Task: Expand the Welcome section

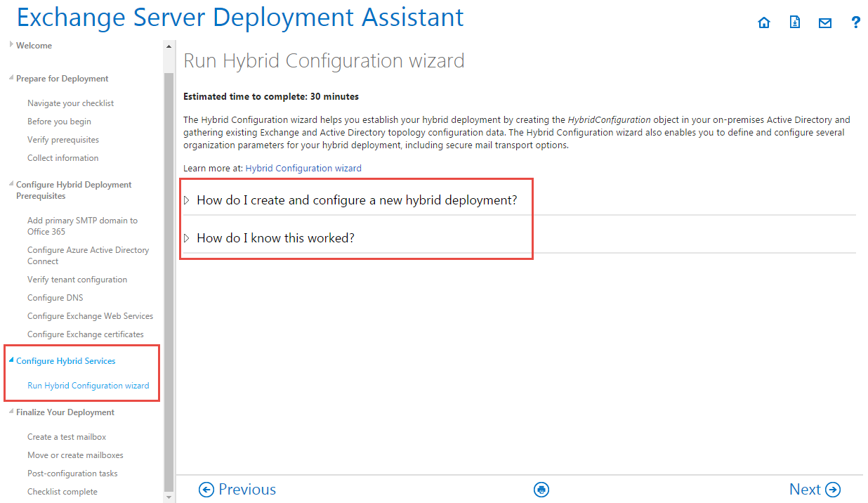Action: (x=31, y=46)
